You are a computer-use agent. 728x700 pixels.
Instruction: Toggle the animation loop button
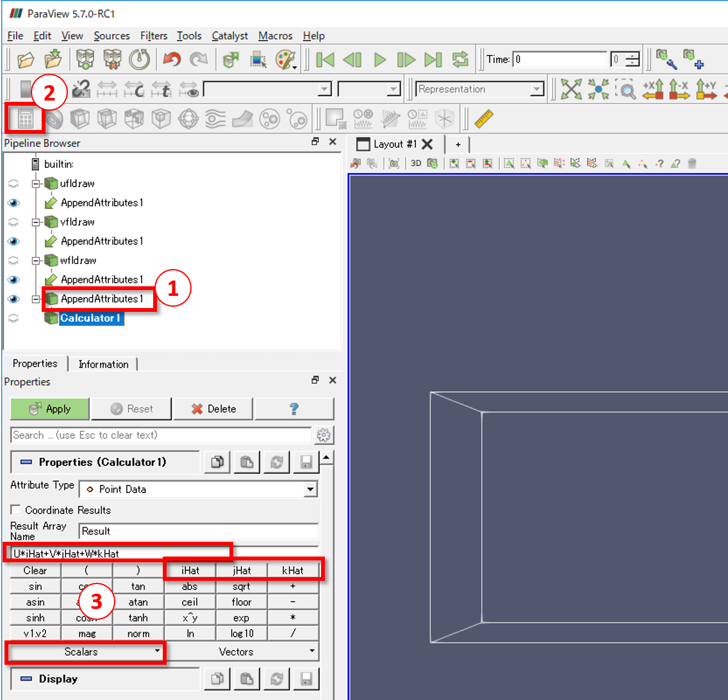[x=461, y=60]
